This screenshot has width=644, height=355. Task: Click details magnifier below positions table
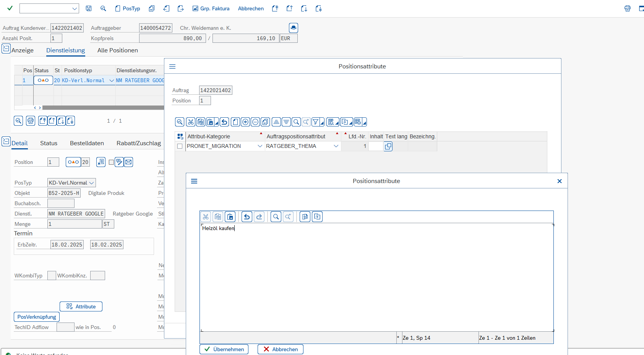point(18,121)
